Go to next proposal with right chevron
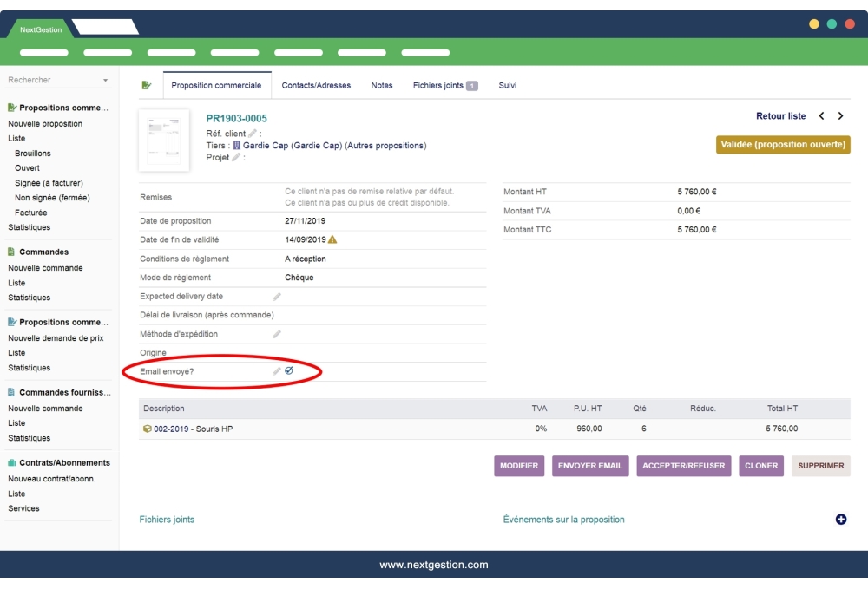Image resolution: width=868 pixels, height=589 pixels. (x=840, y=115)
